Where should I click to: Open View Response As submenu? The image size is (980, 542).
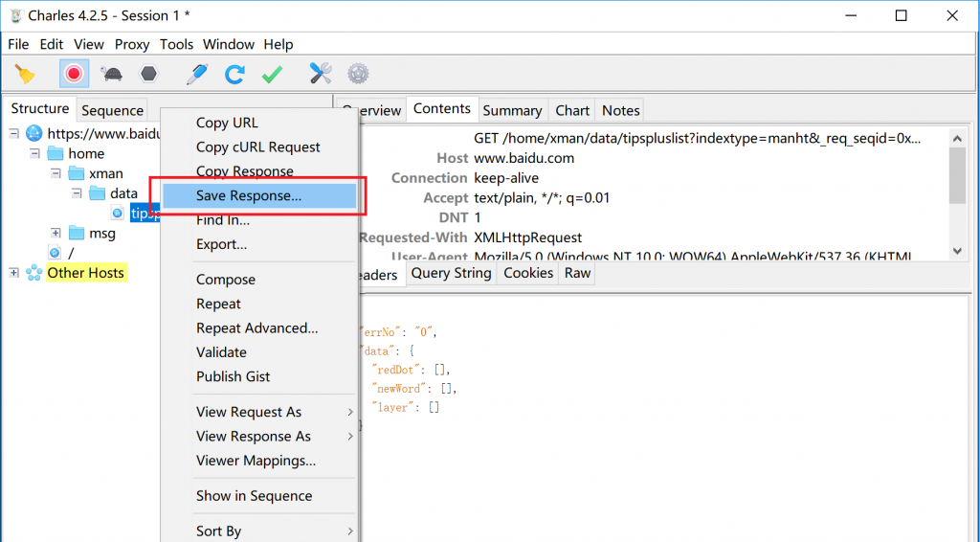pos(258,437)
